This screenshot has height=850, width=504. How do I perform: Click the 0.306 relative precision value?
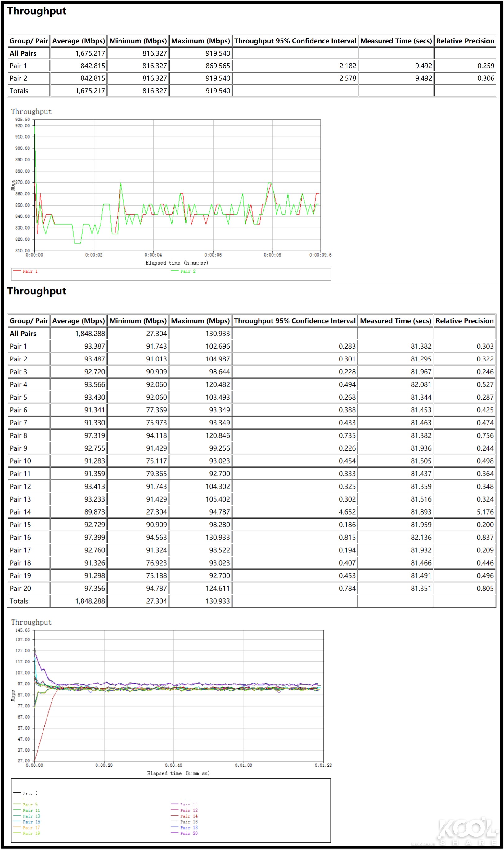click(486, 78)
